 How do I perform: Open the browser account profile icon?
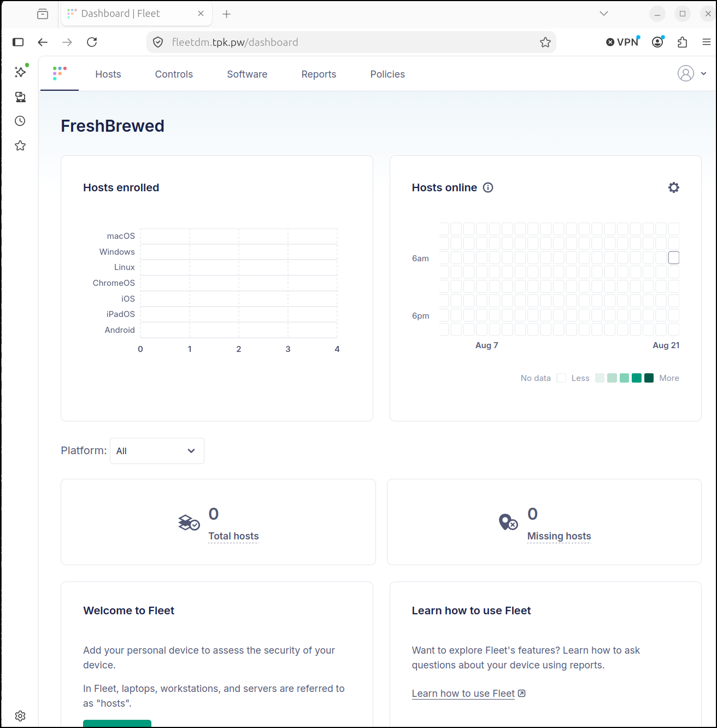point(658,42)
